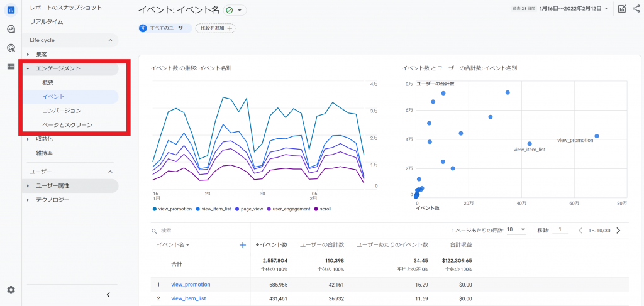Open the date range dropdown
Viewport: 644px width, 306px height.
point(574,8)
